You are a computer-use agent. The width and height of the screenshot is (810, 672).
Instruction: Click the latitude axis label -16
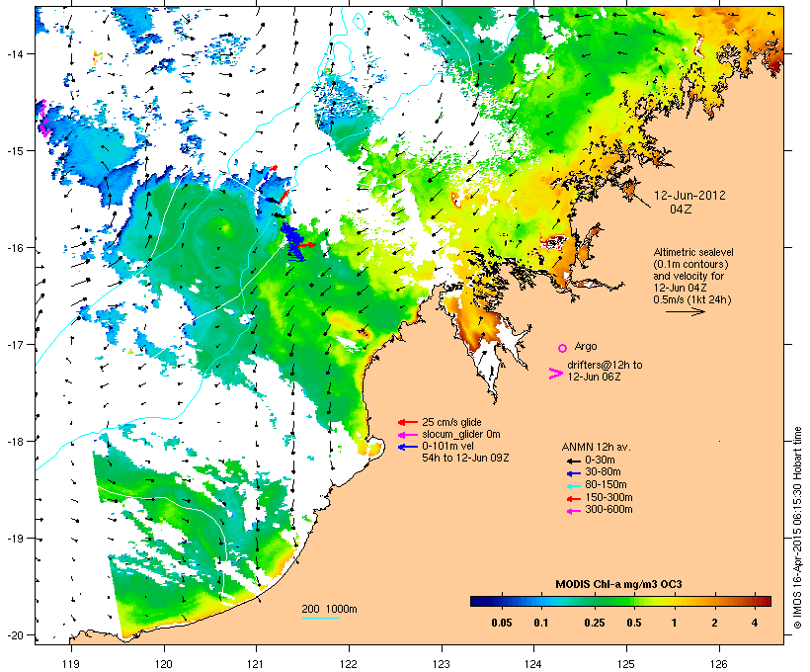coord(14,248)
